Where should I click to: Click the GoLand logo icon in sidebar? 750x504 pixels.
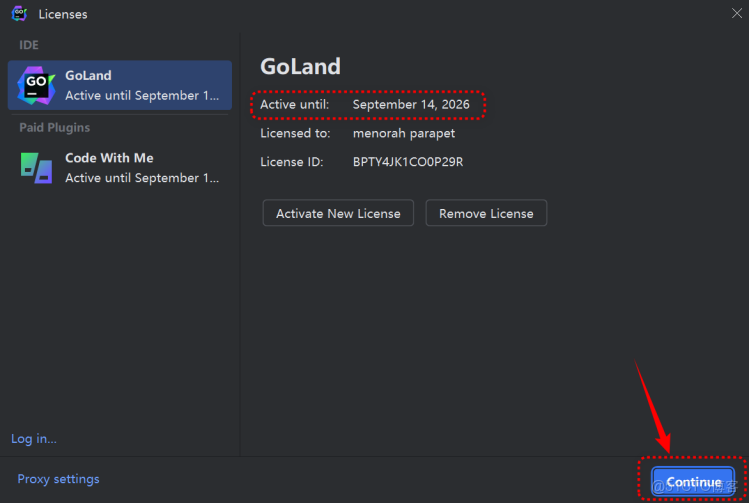click(35, 85)
